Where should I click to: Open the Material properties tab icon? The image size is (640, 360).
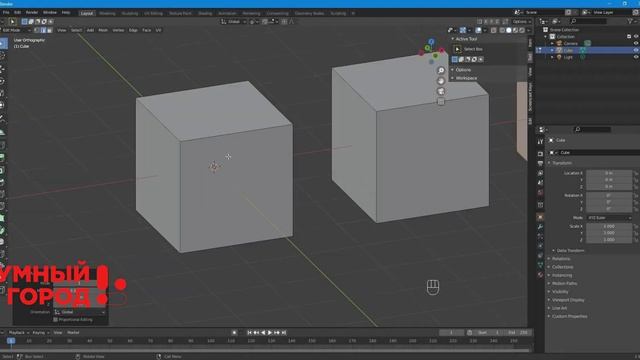540,275
